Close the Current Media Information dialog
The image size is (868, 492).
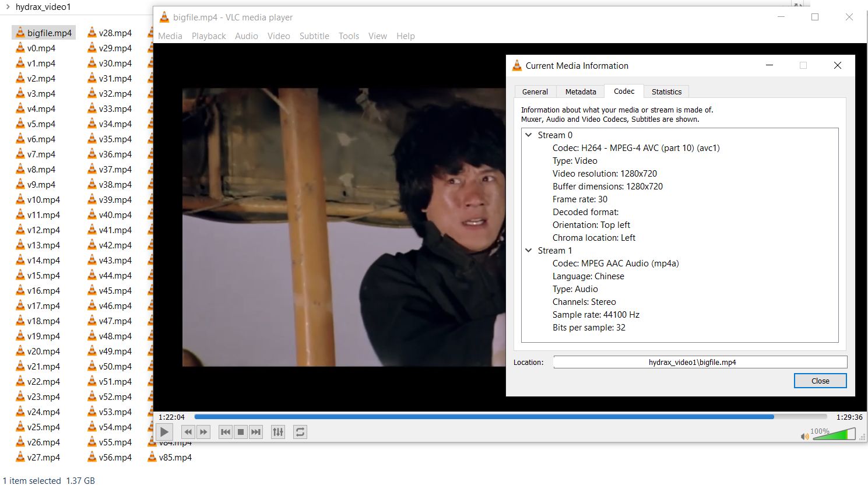click(x=838, y=65)
